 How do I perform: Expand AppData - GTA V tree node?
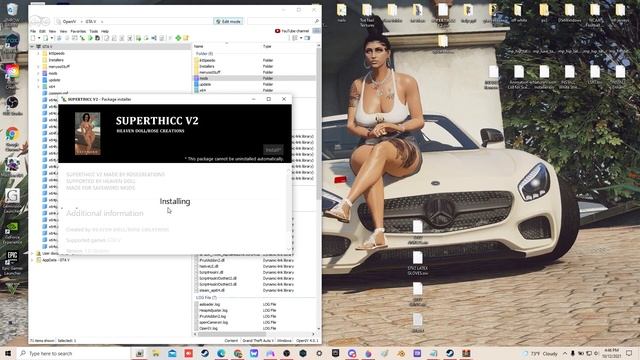[33, 260]
